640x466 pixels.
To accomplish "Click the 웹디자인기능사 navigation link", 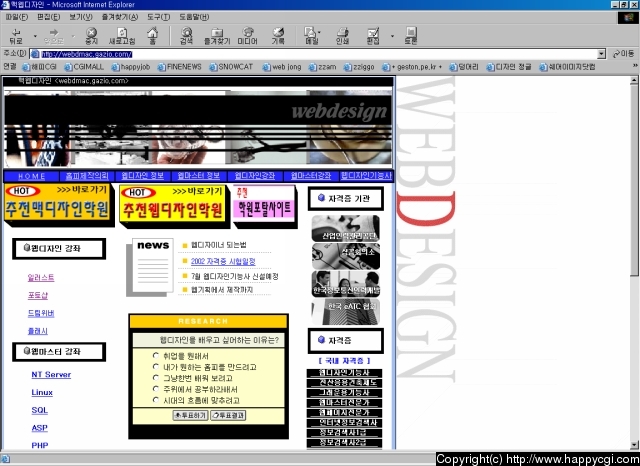I will point(366,176).
